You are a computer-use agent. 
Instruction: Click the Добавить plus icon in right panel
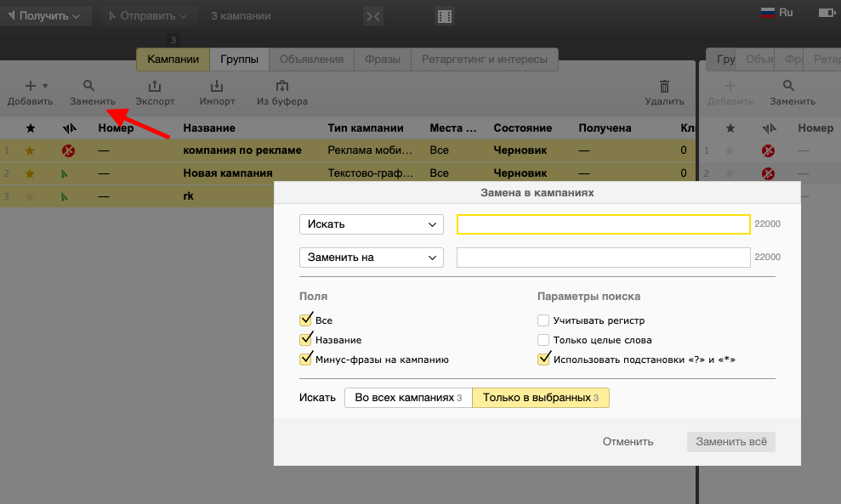(x=730, y=86)
